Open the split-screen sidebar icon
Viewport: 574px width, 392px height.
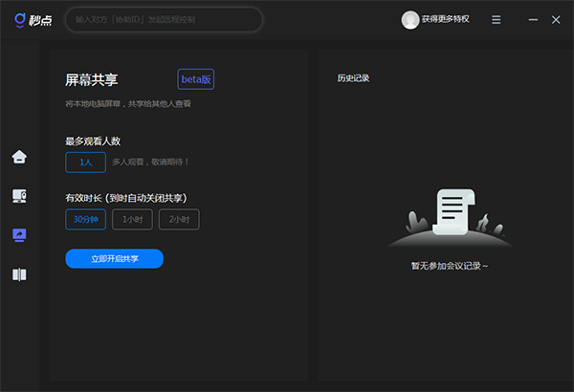[x=19, y=274]
